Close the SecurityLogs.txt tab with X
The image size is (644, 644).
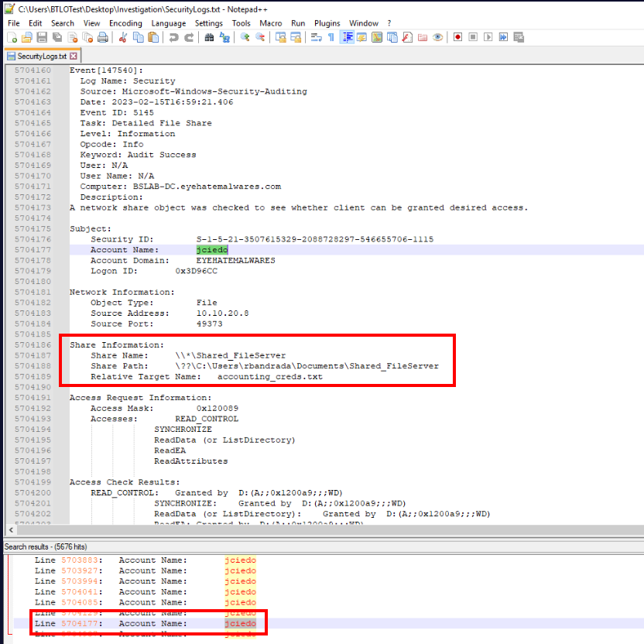click(74, 56)
